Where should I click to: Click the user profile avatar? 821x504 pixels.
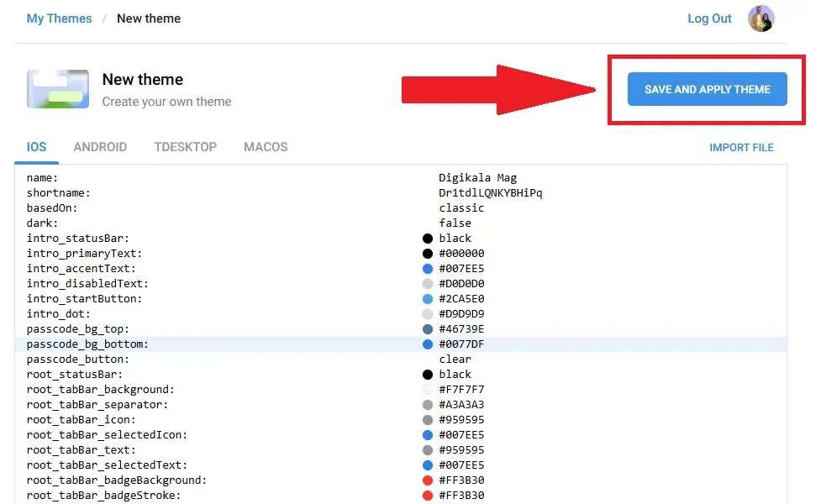[x=760, y=18]
